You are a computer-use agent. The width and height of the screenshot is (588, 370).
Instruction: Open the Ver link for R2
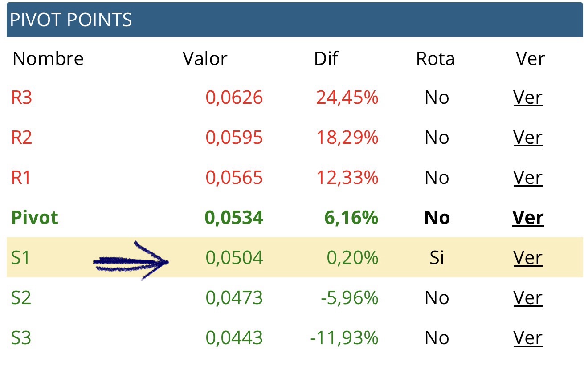pyautogui.click(x=528, y=138)
